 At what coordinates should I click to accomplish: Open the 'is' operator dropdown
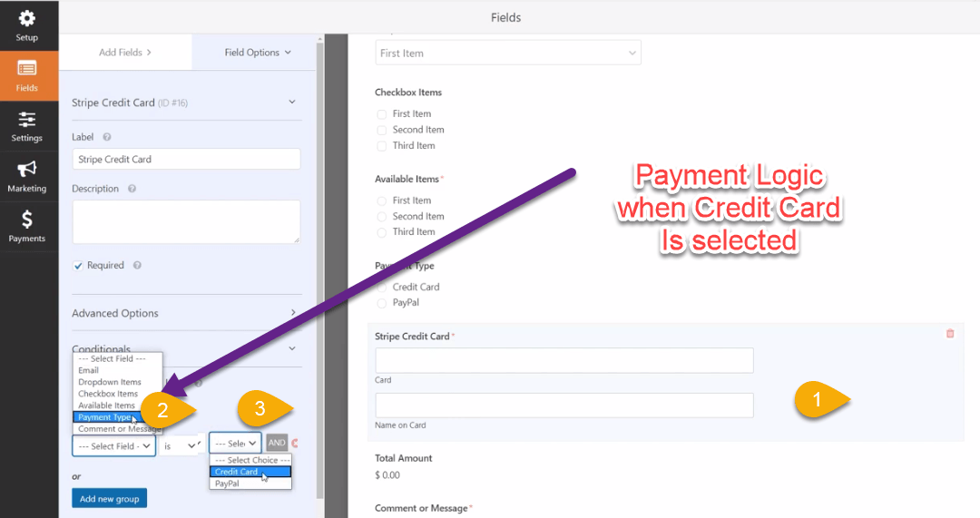tap(181, 445)
